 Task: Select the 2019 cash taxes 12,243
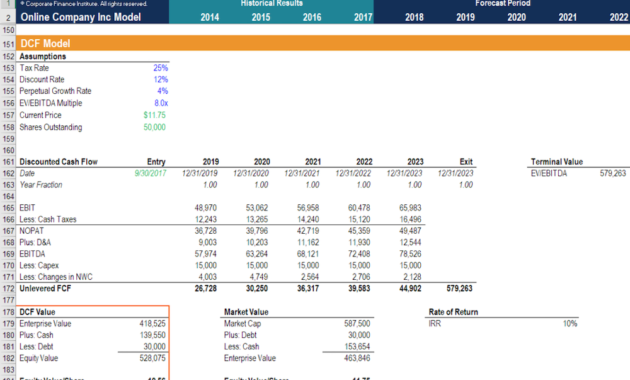205,219
